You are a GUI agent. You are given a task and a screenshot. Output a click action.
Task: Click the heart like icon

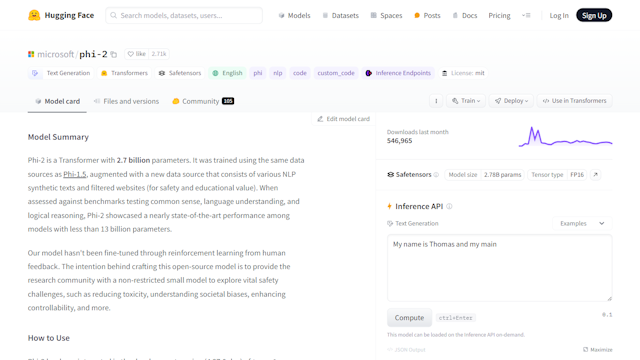pyautogui.click(x=131, y=54)
